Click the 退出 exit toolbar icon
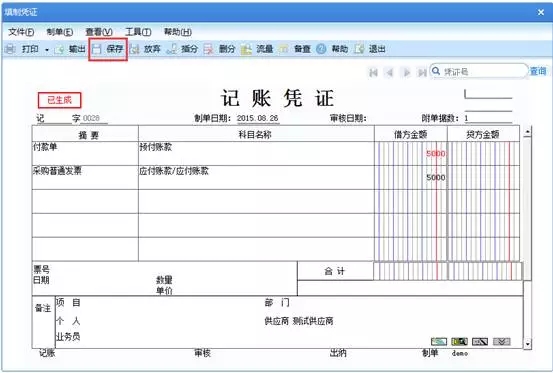The height and width of the screenshot is (373, 553). click(359, 49)
